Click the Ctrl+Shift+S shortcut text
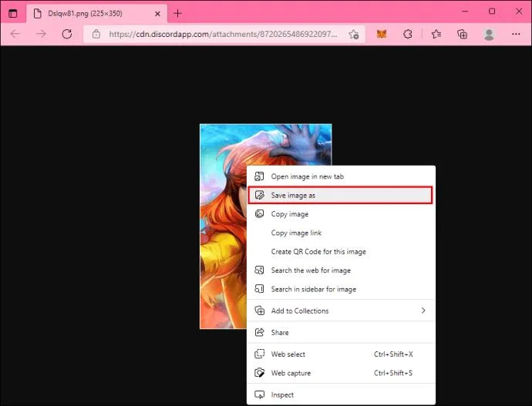Screen dimensions: 532x406 coord(393,373)
